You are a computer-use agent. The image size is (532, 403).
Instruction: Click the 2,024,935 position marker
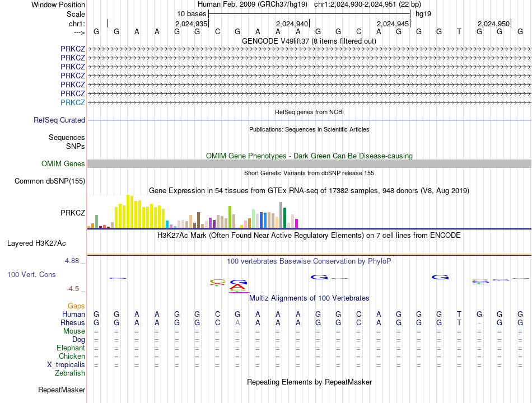tap(191, 24)
